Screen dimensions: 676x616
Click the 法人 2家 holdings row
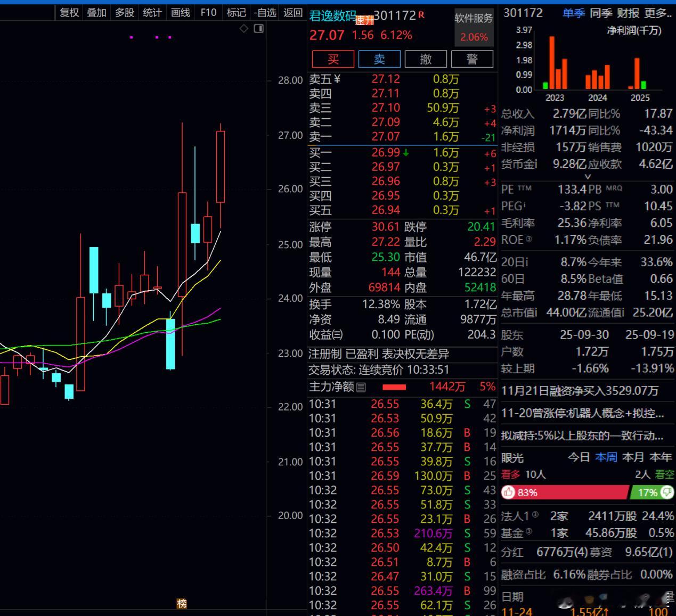tap(588, 516)
